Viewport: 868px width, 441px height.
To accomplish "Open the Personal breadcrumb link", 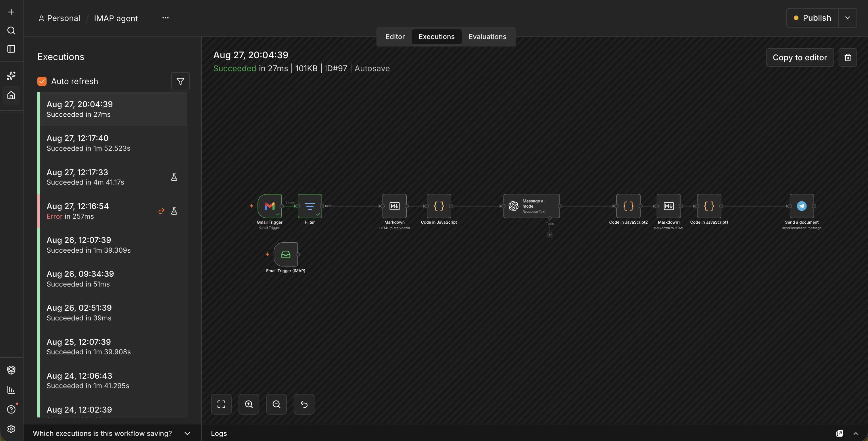I will click(60, 18).
